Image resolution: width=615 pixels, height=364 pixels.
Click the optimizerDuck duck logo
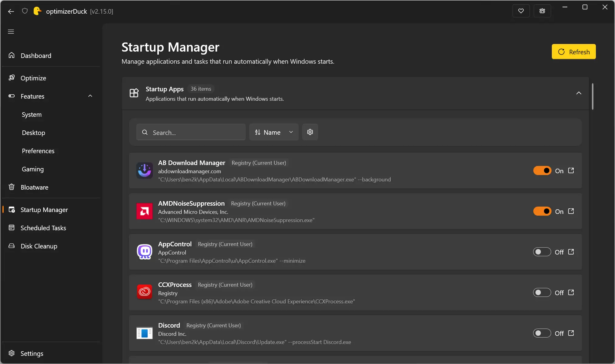click(x=37, y=11)
